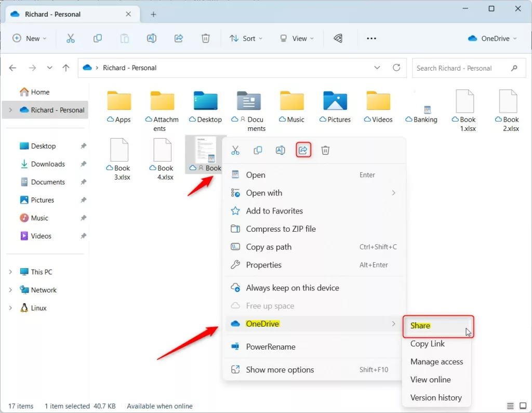Open the Sort dropdown

246,38
